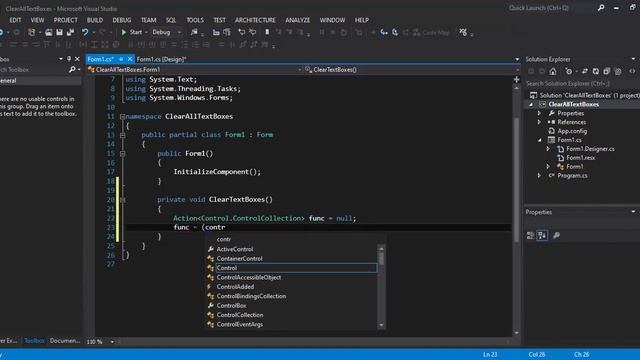The width and height of the screenshot is (640, 360).
Task: Click the Start debug button label
Action: [136, 32]
